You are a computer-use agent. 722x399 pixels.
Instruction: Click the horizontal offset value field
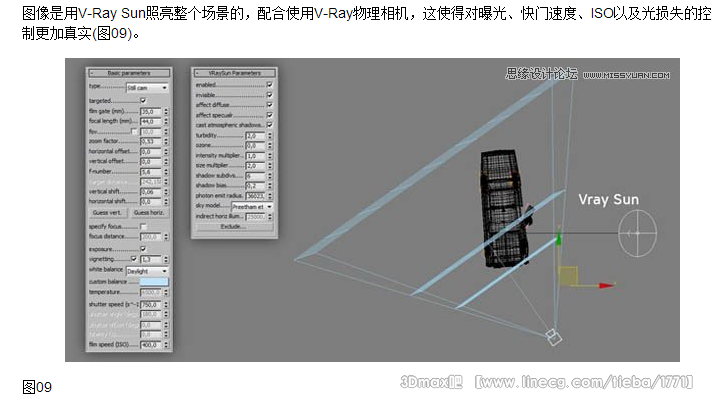coord(151,151)
